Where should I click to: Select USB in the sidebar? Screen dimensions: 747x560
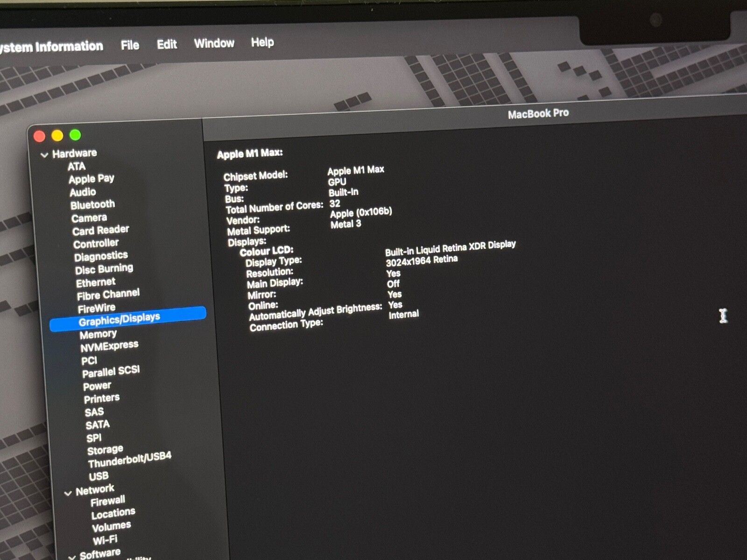pos(99,476)
